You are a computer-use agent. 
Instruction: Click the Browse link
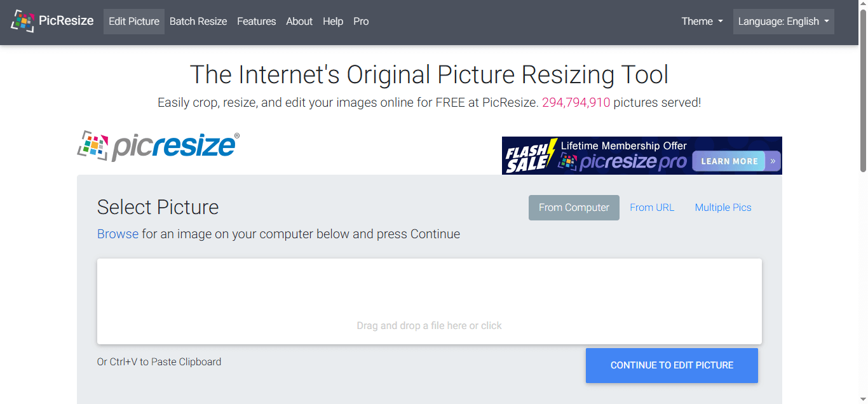coord(118,234)
